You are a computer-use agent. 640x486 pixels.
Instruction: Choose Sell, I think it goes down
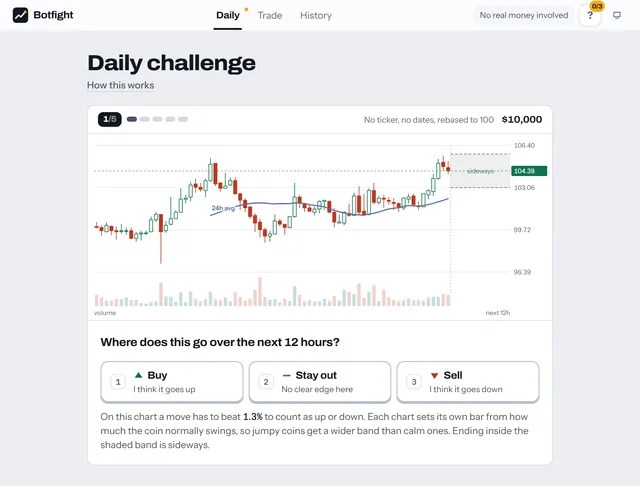coord(468,382)
